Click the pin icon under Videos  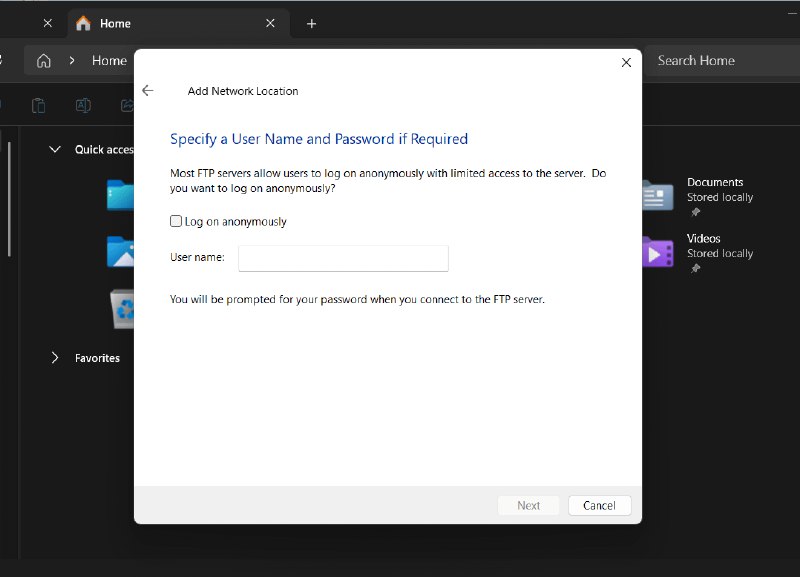[x=695, y=268]
